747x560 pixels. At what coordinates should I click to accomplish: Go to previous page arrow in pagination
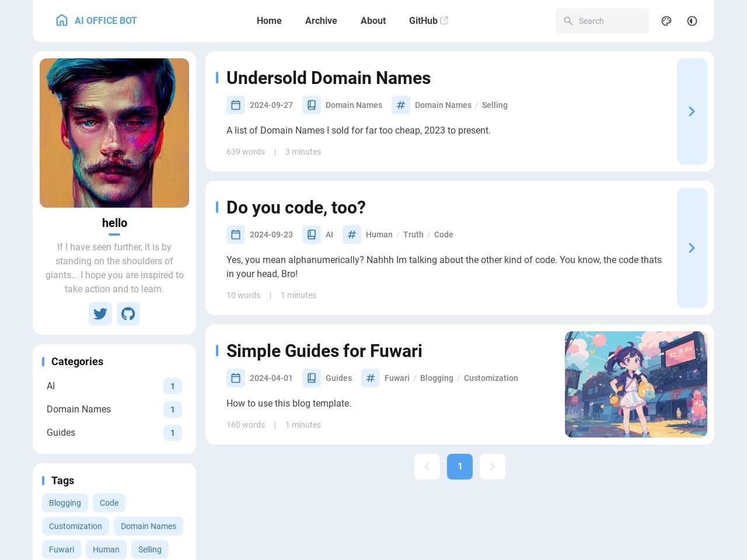tap(427, 467)
